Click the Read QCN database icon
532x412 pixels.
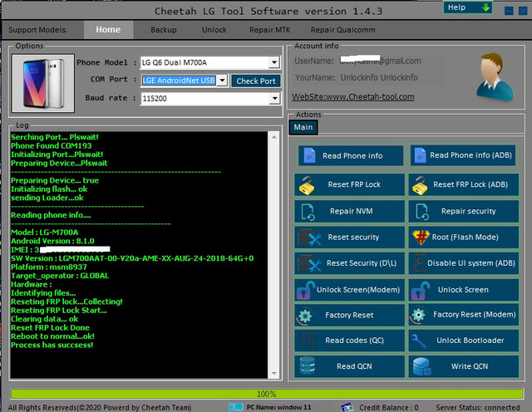coord(308,366)
